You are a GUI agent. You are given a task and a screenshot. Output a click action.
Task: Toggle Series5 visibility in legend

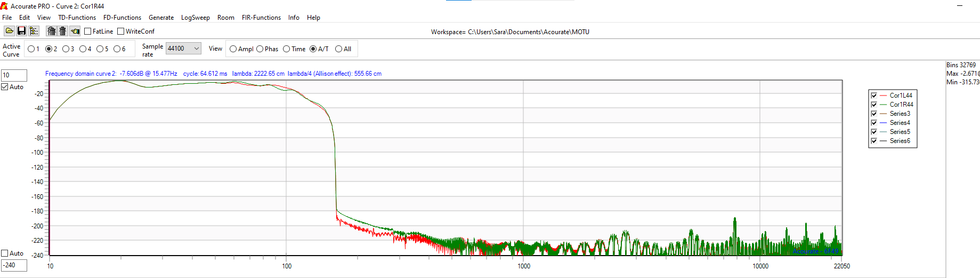[874, 132]
